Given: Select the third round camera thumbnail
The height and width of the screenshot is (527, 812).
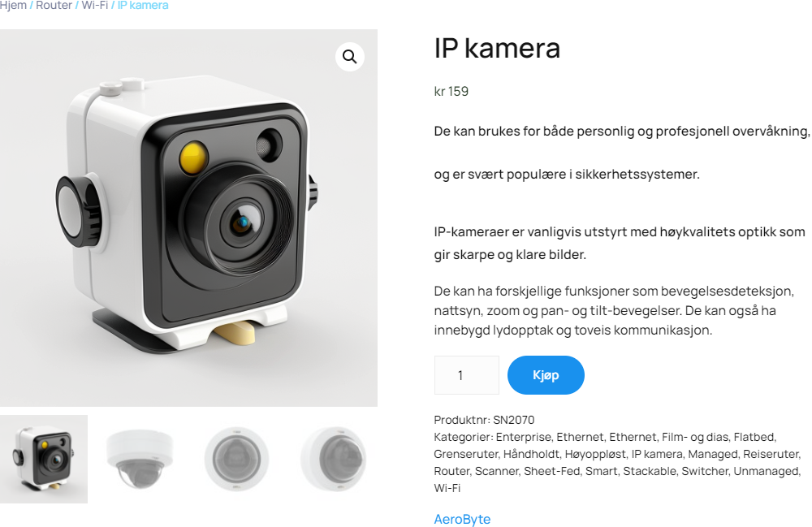Looking at the screenshot, I should coord(236,459).
